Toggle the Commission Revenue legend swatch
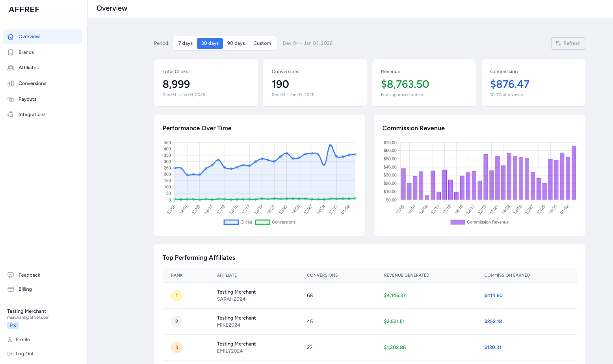Viewport: 613px width, 364px height. point(458,222)
